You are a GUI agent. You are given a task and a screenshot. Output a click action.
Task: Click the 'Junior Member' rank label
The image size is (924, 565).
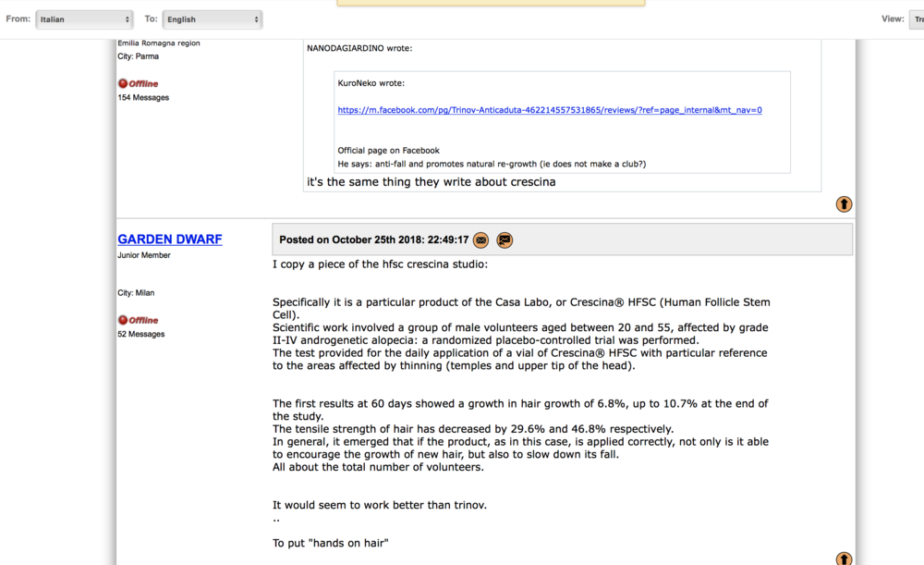[x=144, y=255]
